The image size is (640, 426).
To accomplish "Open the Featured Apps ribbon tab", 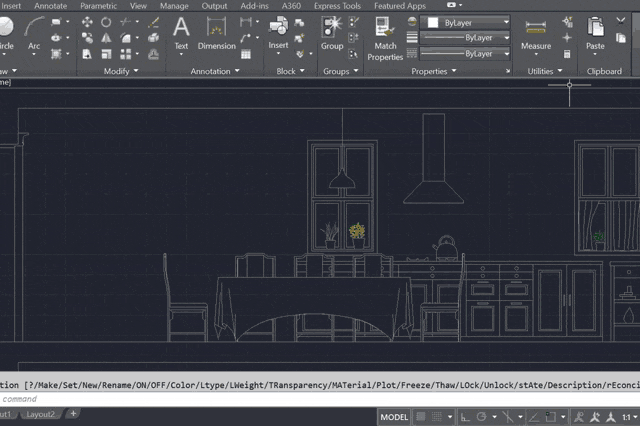I will coord(400,6).
